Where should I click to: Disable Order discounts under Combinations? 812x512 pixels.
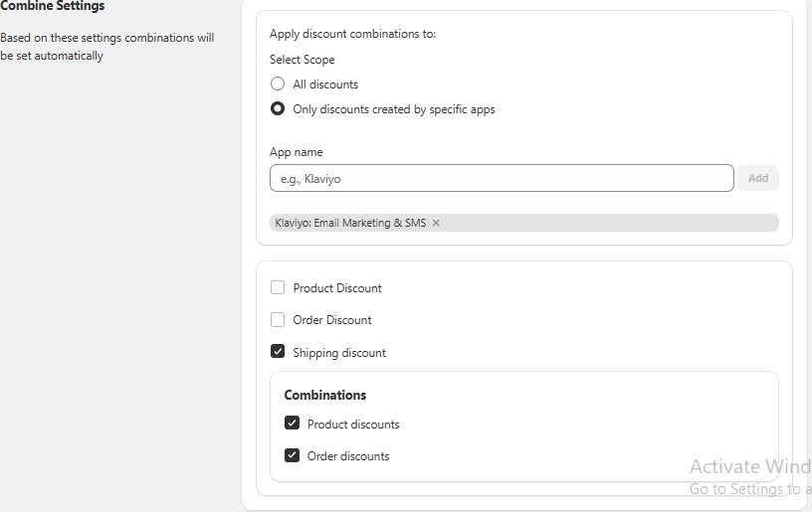[x=293, y=455]
